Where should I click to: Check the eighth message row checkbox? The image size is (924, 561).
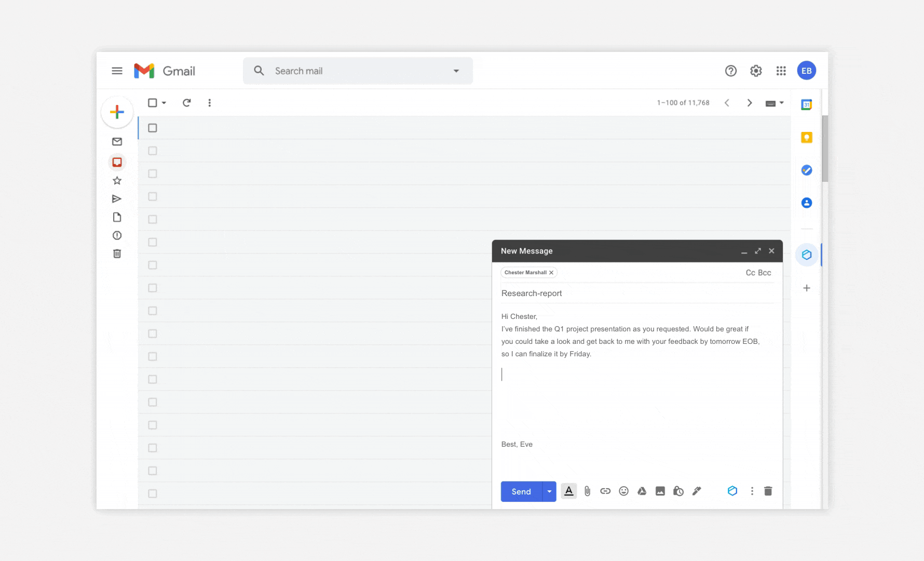pos(152,288)
